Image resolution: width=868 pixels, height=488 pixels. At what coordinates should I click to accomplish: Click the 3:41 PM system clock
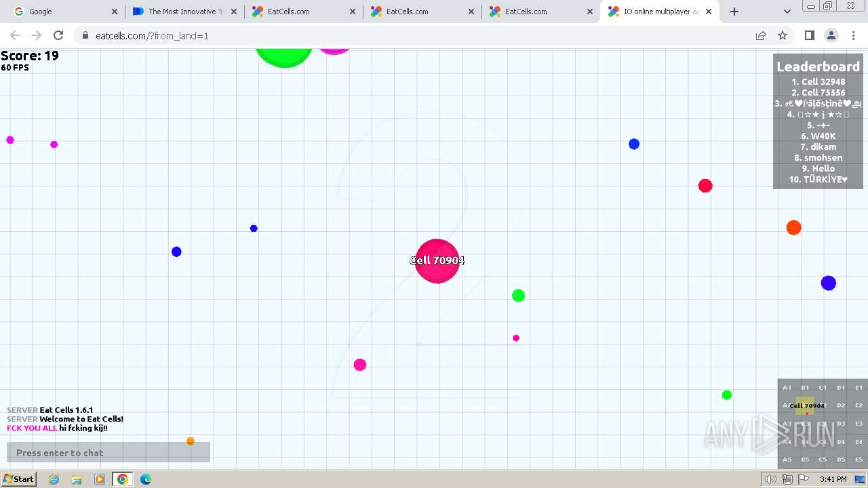[x=833, y=479]
